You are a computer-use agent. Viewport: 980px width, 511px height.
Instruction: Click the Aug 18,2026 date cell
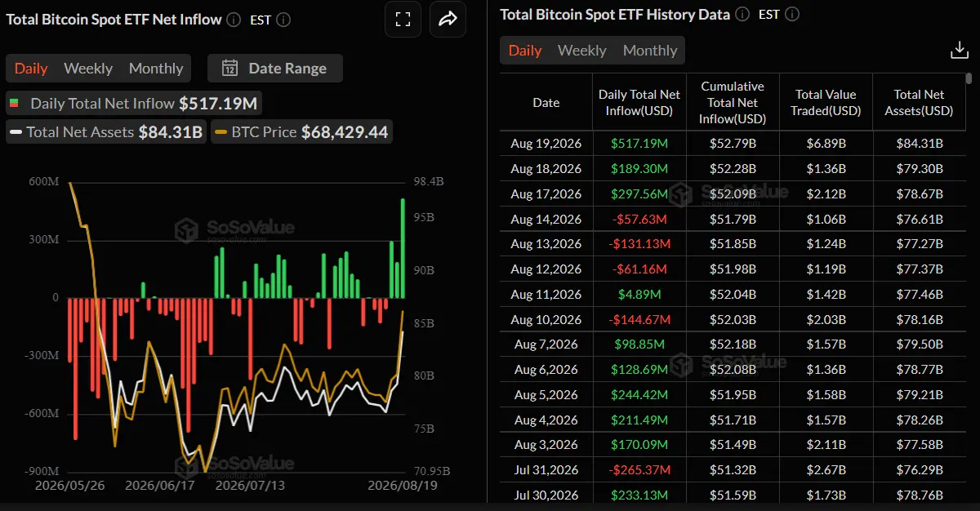(x=546, y=169)
